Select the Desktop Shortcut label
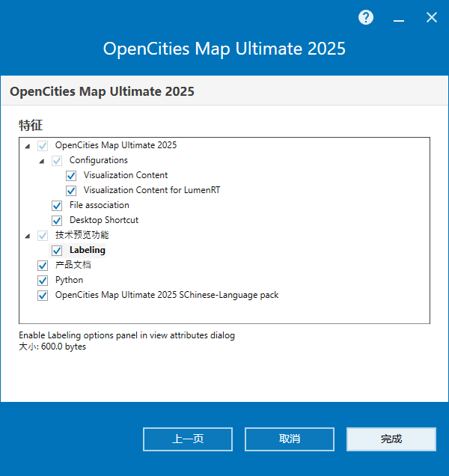The height and width of the screenshot is (476, 449). pos(104,220)
